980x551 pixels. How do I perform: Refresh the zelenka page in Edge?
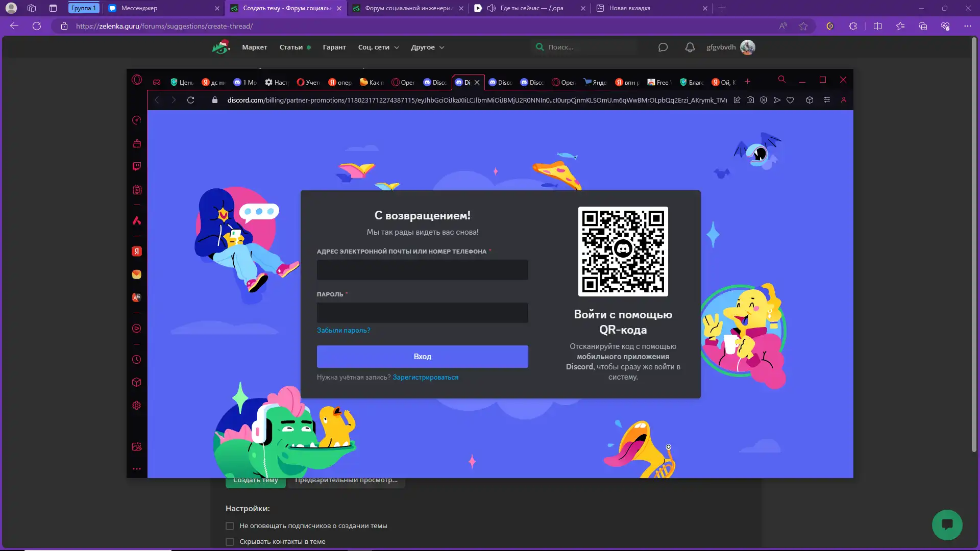[37, 26]
